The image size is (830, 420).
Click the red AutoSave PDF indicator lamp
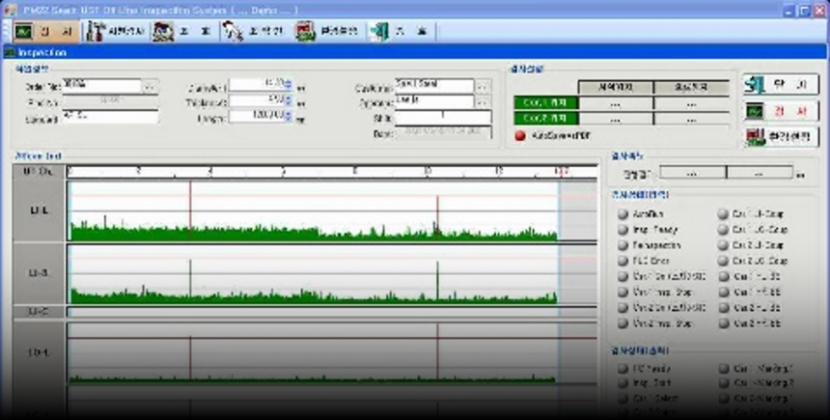click(520, 136)
